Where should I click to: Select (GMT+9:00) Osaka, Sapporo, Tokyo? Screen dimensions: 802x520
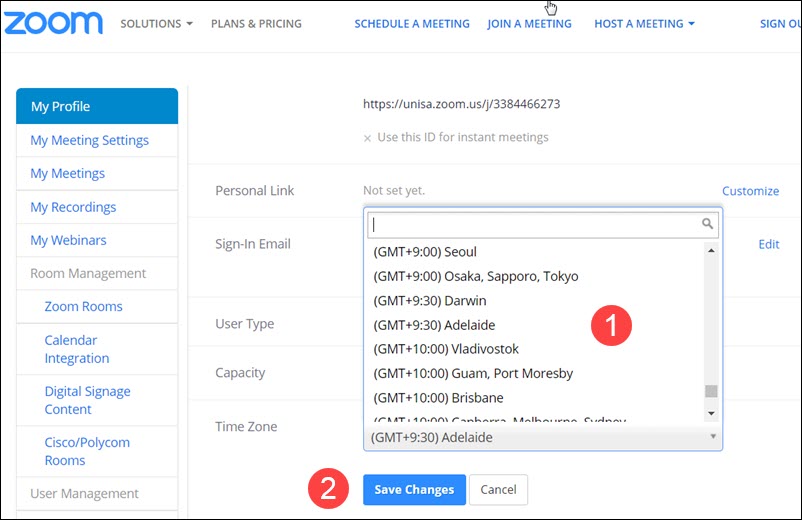[534, 276]
